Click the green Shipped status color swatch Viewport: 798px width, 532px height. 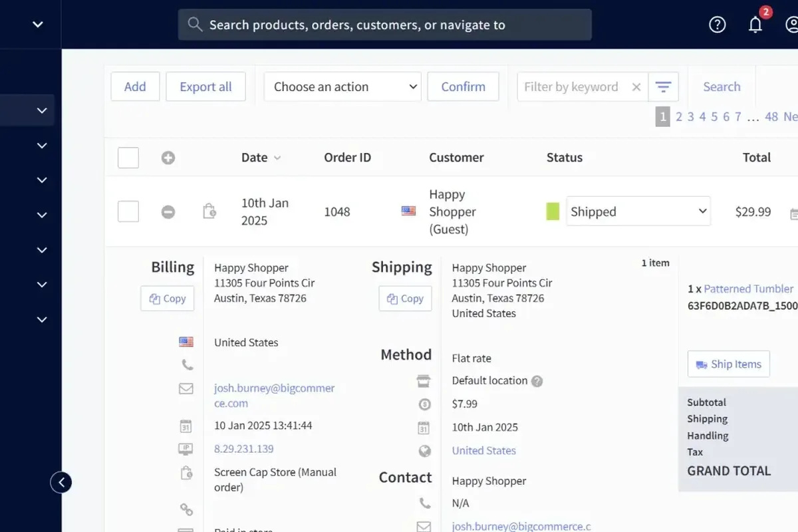click(553, 211)
